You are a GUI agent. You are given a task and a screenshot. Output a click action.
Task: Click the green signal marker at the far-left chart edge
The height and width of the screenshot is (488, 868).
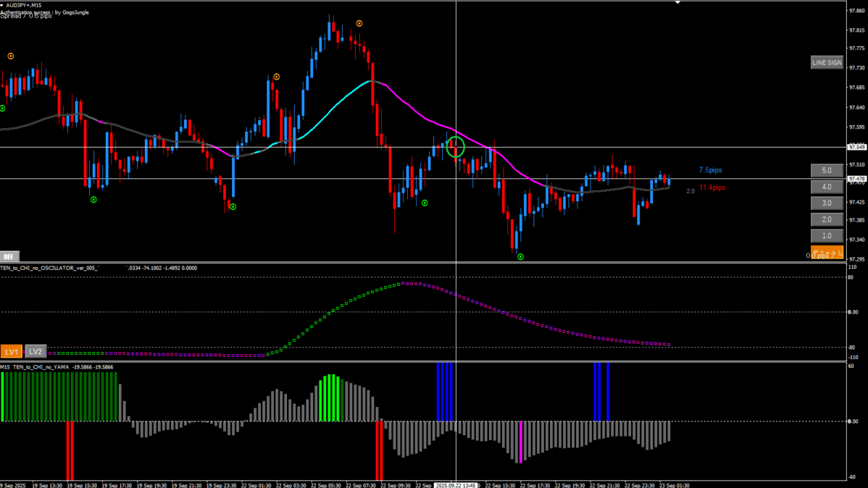(x=2, y=109)
